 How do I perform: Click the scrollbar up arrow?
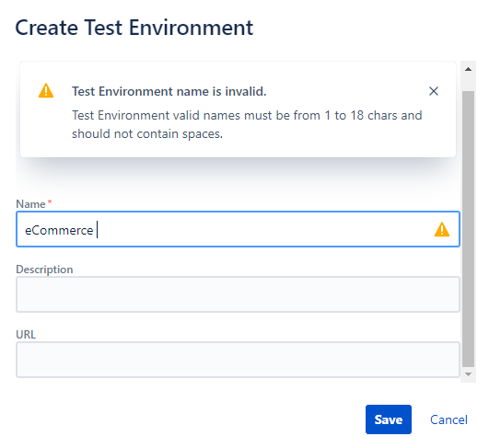pyautogui.click(x=468, y=69)
